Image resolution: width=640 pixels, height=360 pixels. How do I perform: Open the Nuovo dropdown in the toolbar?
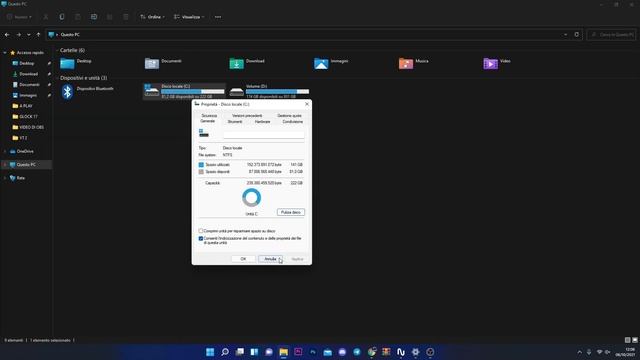pyautogui.click(x=19, y=17)
